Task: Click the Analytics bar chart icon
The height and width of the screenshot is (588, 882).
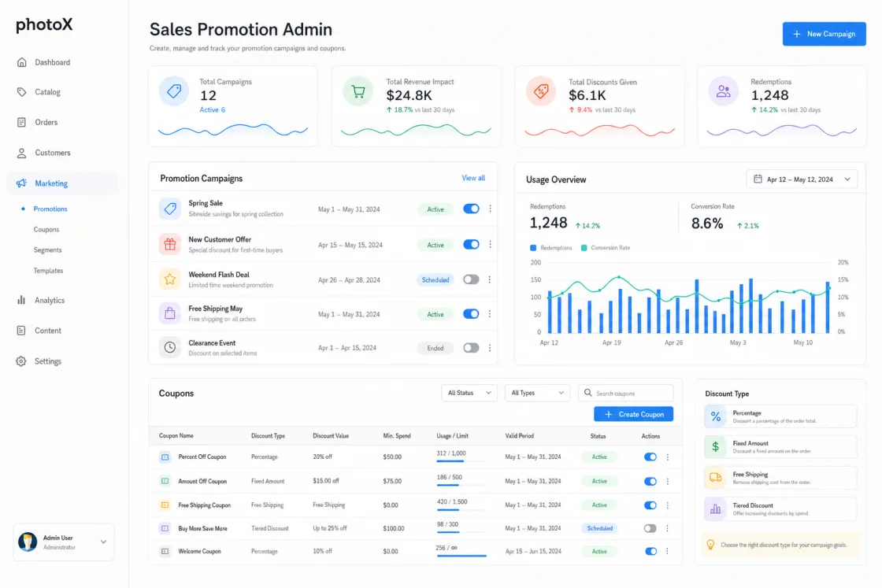Action: [21, 300]
